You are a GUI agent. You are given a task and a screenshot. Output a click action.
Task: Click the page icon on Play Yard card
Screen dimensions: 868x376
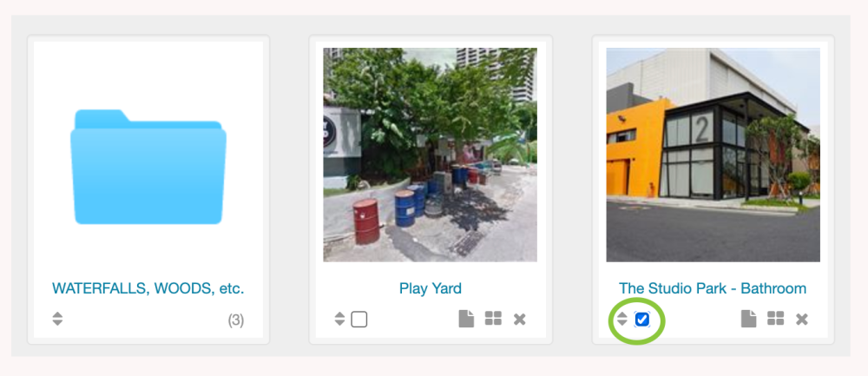click(x=466, y=319)
